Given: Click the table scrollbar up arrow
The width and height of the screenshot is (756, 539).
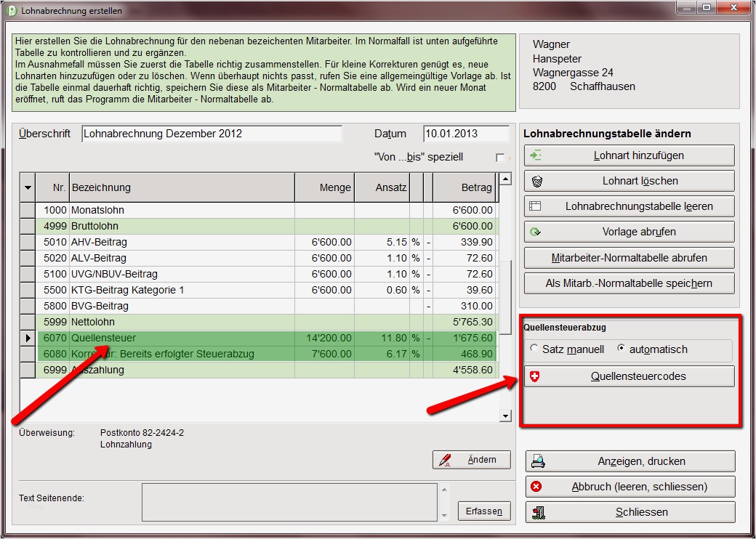Looking at the screenshot, I should 505,179.
